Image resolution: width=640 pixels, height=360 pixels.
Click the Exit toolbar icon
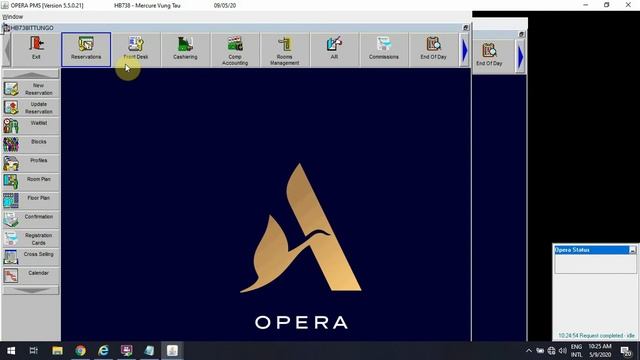point(36,50)
